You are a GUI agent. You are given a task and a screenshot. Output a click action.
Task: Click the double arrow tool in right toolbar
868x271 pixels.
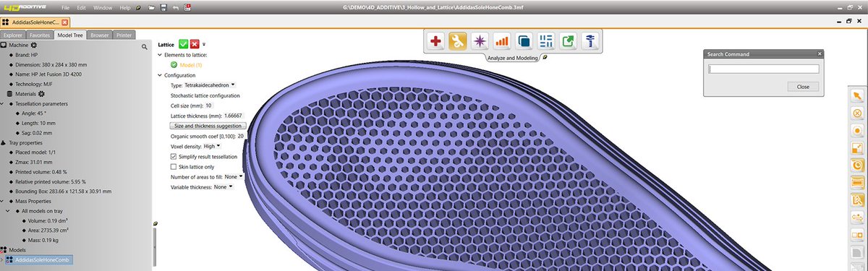pos(857,217)
